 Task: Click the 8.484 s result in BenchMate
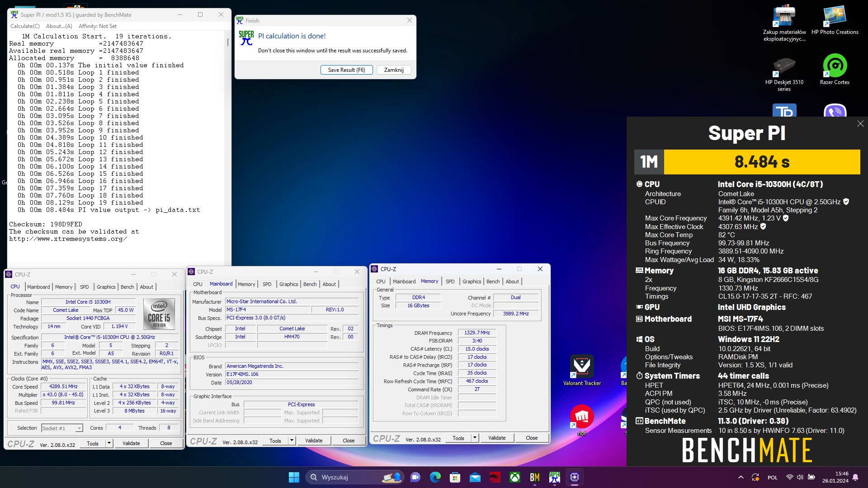tap(762, 162)
